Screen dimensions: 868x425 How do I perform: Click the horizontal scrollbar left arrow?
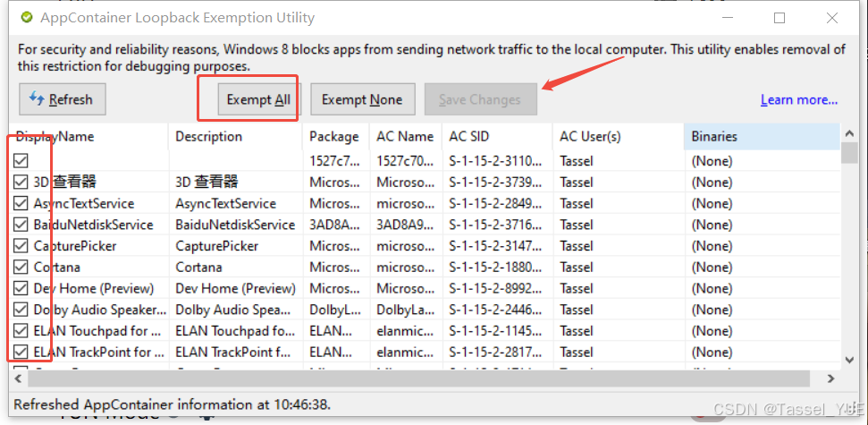click(18, 379)
